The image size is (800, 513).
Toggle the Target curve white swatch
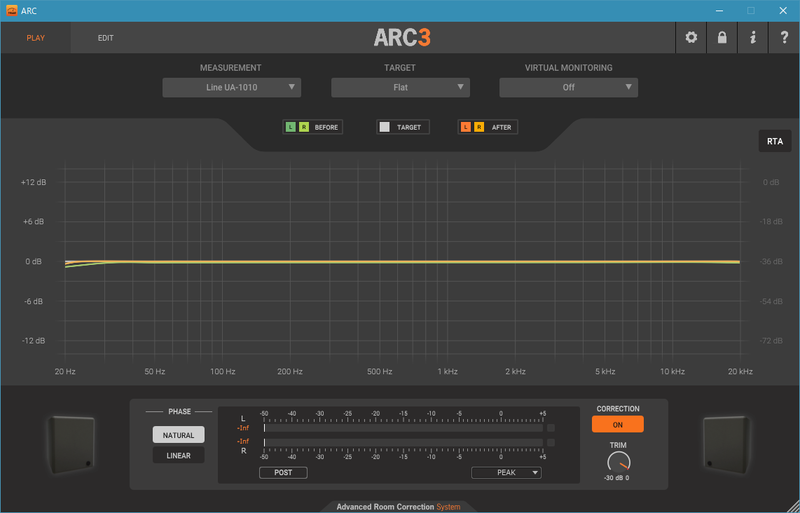click(x=385, y=127)
